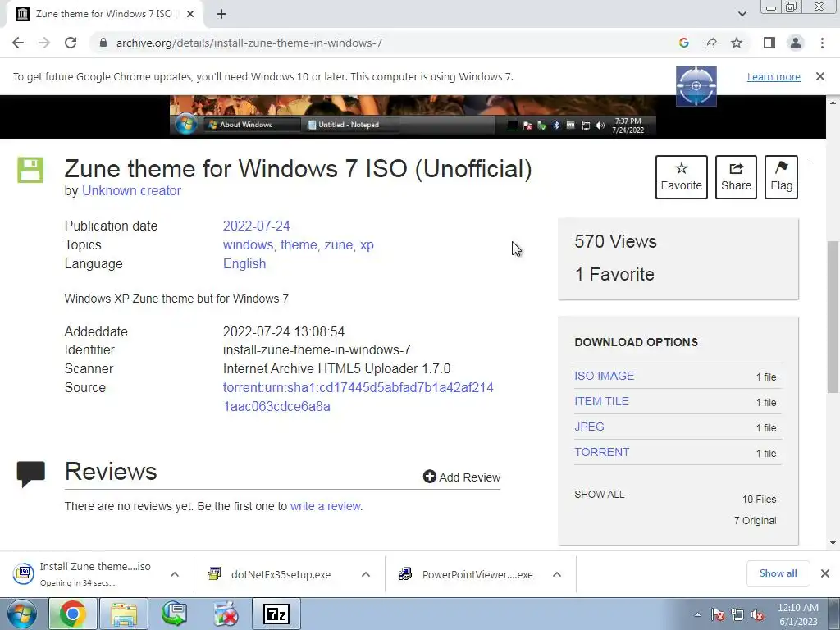The height and width of the screenshot is (630, 840).
Task: Open the tab search dropdown
Action: click(742, 14)
